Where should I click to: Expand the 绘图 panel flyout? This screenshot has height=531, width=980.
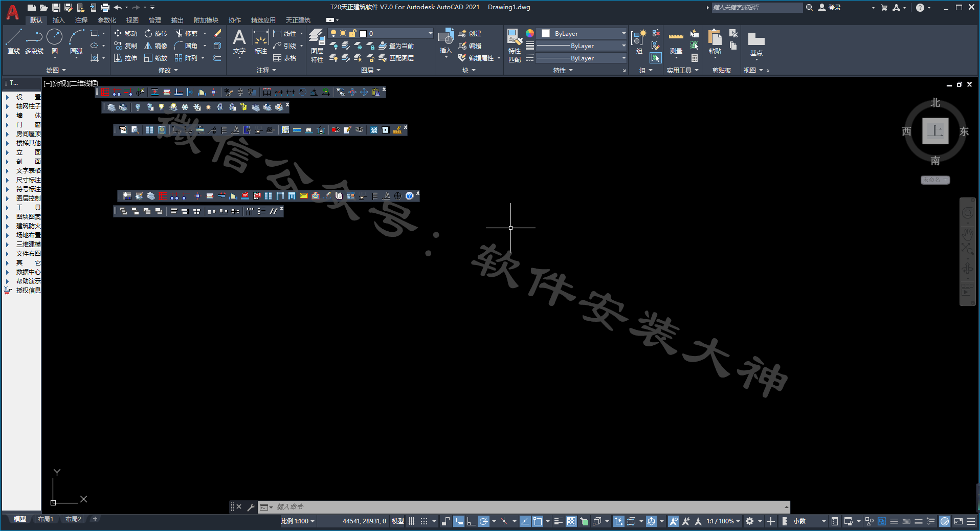click(x=56, y=70)
